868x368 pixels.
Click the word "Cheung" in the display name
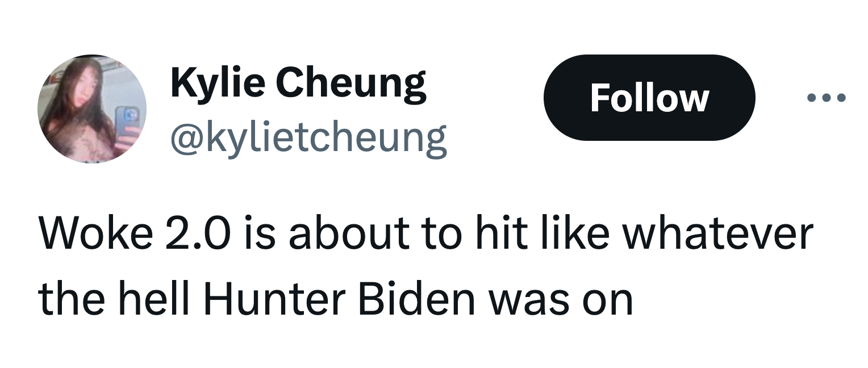(x=353, y=83)
